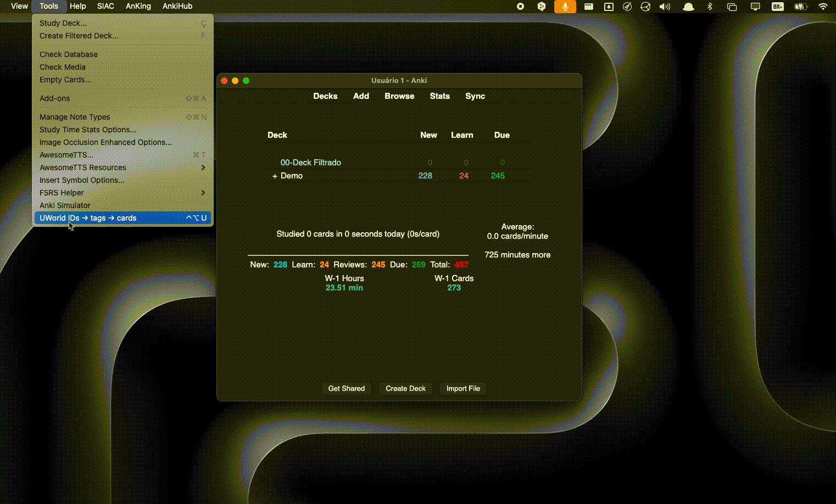Switch to the Stats tab
This screenshot has height=504, width=836.
439,96
